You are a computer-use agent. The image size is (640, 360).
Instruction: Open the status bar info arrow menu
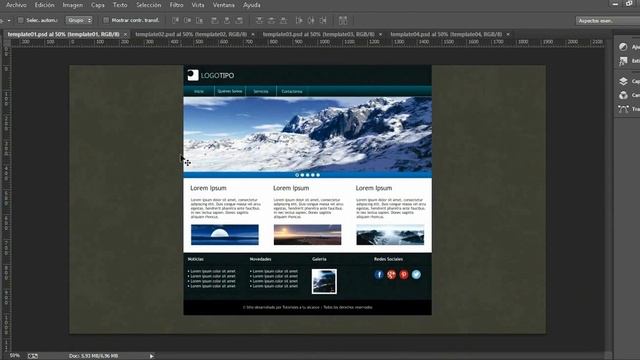pyautogui.click(x=151, y=356)
